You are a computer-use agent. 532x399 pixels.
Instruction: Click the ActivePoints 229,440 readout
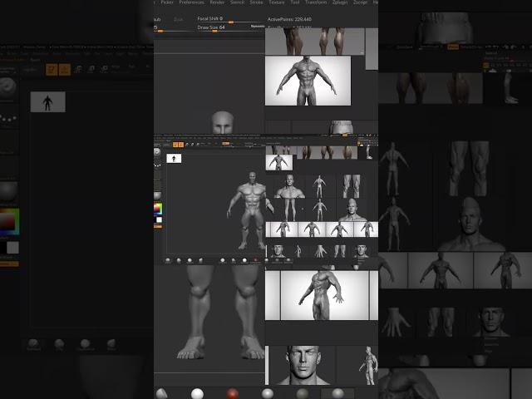click(x=289, y=19)
